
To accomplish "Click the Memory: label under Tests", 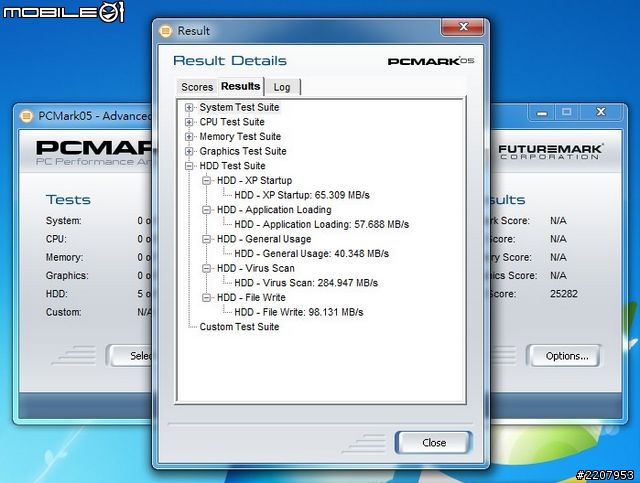I will click(x=64, y=258).
